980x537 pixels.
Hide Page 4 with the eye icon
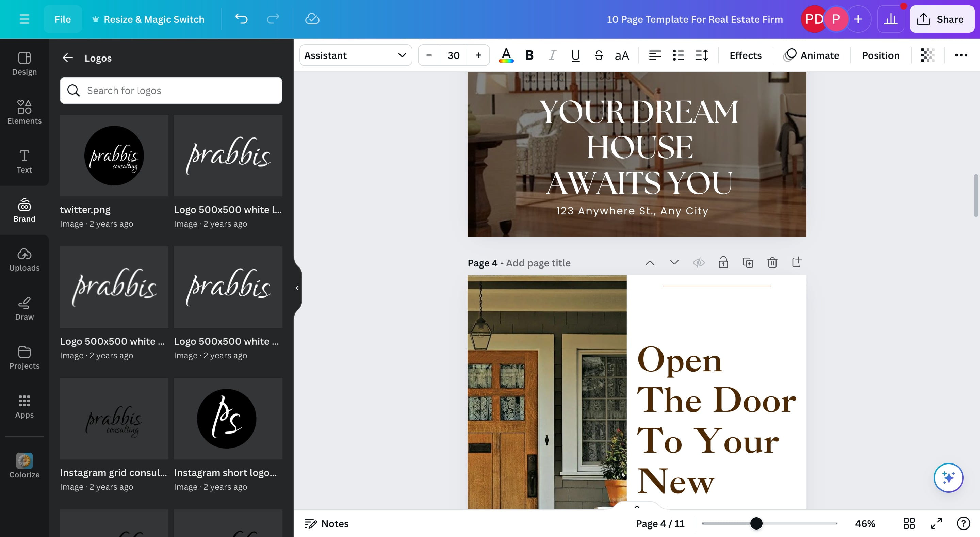pyautogui.click(x=699, y=263)
